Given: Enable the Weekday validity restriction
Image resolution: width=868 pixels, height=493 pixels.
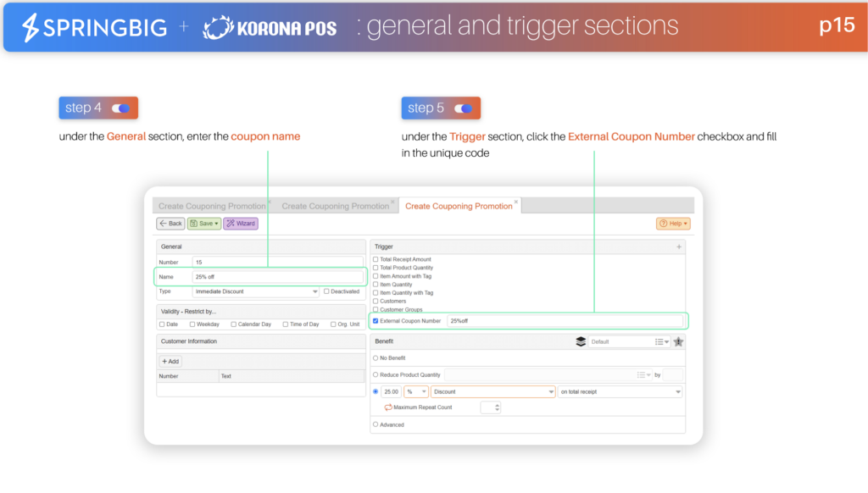Looking at the screenshot, I should 192,324.
